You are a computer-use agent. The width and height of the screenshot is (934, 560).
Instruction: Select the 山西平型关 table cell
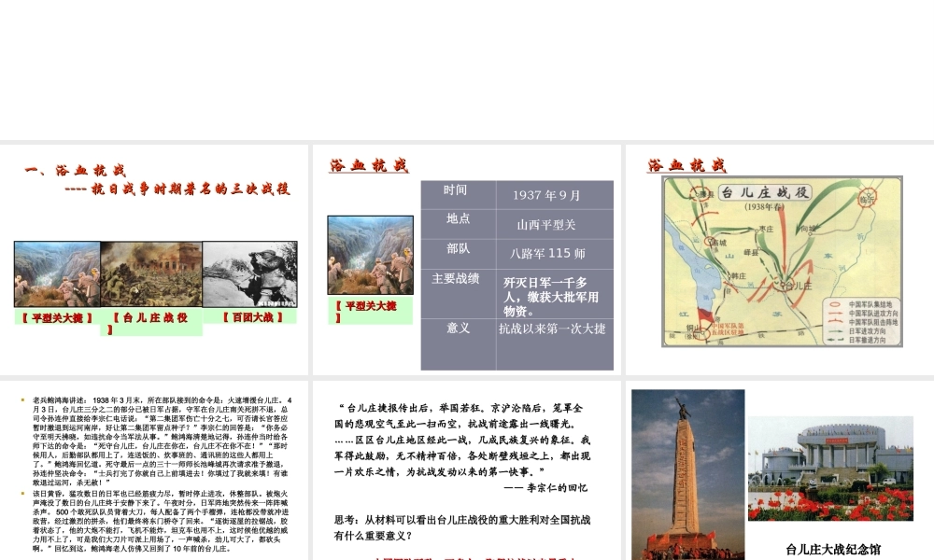click(555, 224)
